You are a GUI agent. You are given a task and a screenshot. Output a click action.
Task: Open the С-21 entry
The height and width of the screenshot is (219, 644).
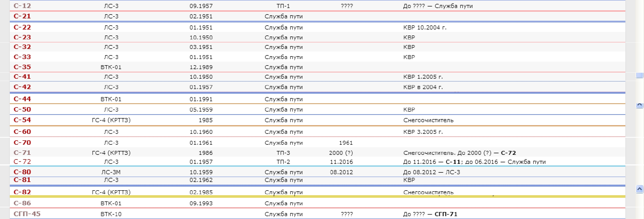[x=22, y=16]
